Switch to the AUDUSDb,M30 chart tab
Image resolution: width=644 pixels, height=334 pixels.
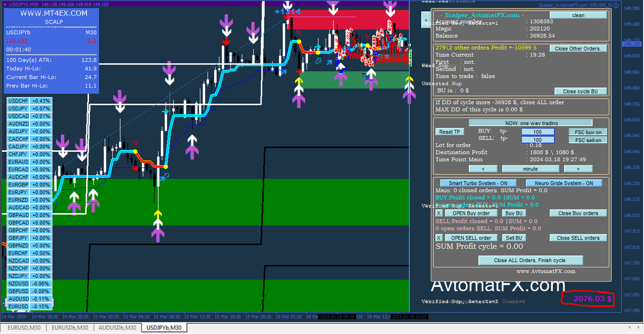pos(117,328)
